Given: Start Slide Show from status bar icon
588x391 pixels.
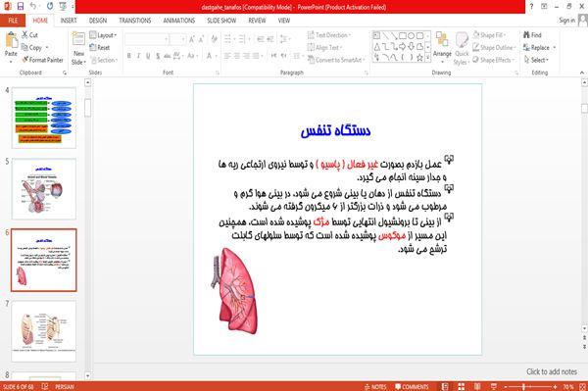Looking at the screenshot, I should (x=494, y=386).
